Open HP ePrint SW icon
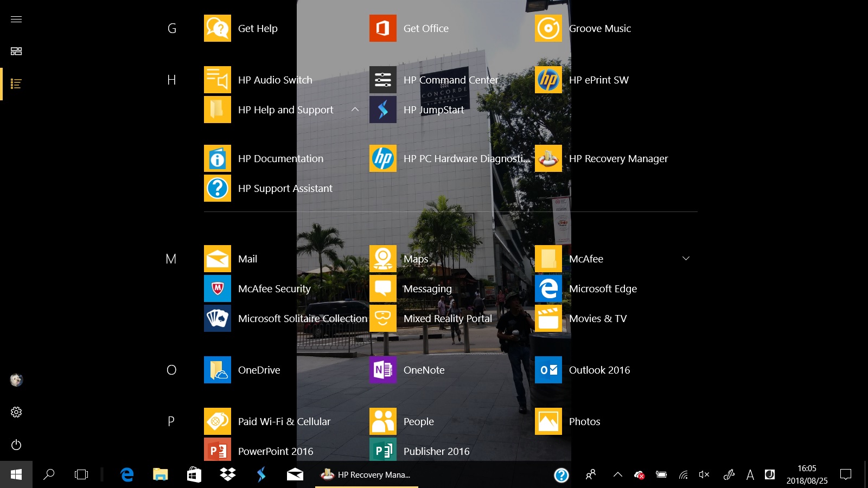868x488 pixels. pyautogui.click(x=548, y=80)
